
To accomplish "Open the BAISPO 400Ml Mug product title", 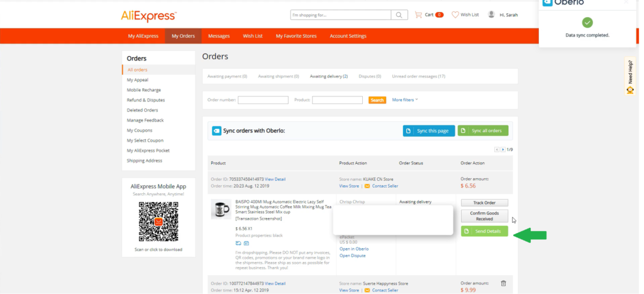I will (284, 207).
